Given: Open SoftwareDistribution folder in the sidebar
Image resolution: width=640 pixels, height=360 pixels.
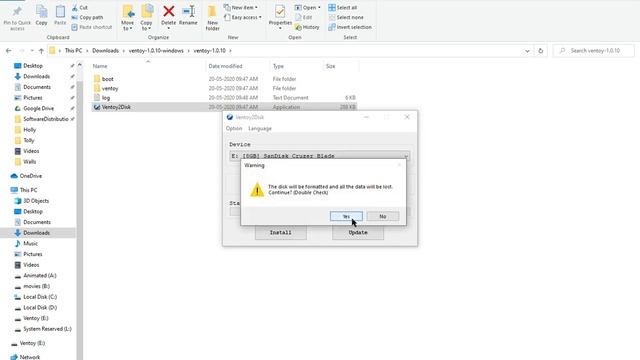Looking at the screenshot, I should (x=45, y=119).
